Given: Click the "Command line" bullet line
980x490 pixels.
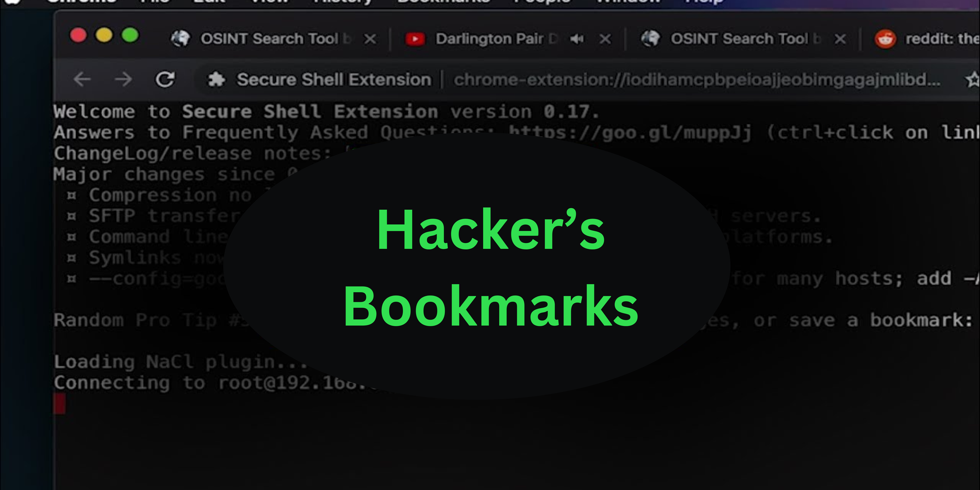Looking at the screenshot, I should click(148, 237).
